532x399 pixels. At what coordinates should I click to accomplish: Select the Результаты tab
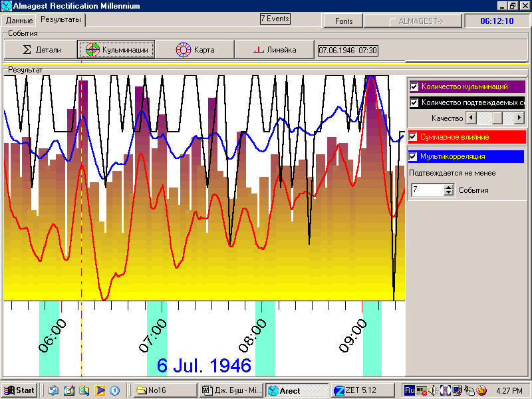[61, 20]
